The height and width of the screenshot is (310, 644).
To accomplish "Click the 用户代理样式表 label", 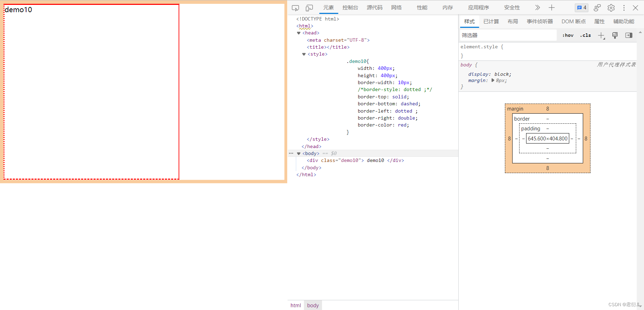I will click(616, 65).
